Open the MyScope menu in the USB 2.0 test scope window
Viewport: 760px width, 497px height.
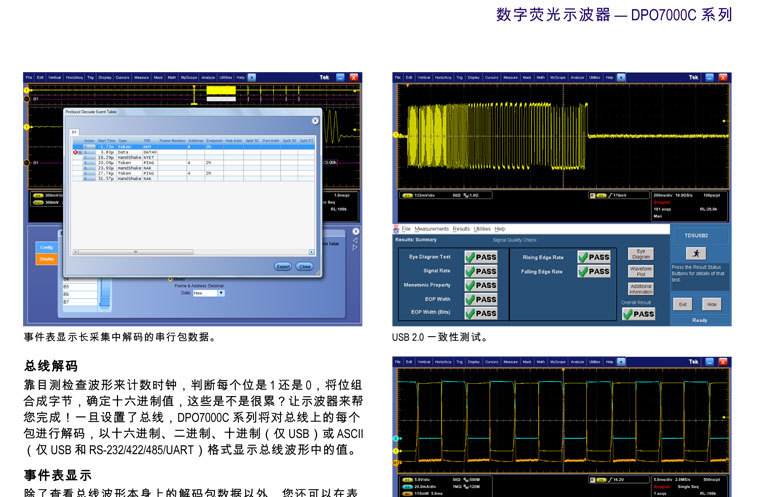click(557, 77)
